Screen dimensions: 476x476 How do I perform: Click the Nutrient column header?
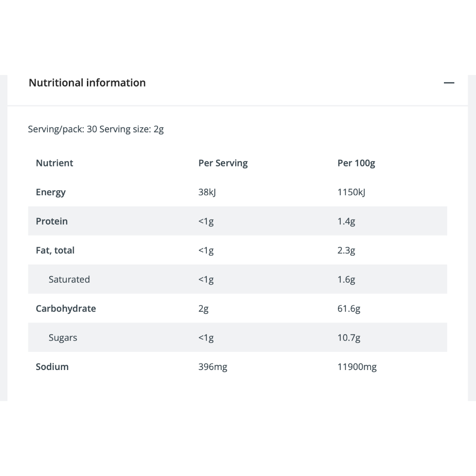pos(54,163)
